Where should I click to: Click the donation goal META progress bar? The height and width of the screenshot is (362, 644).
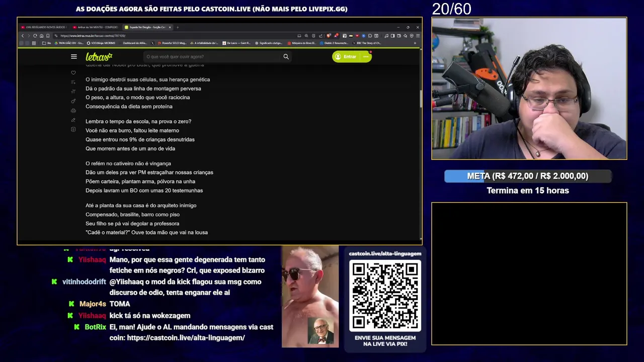pos(528,176)
